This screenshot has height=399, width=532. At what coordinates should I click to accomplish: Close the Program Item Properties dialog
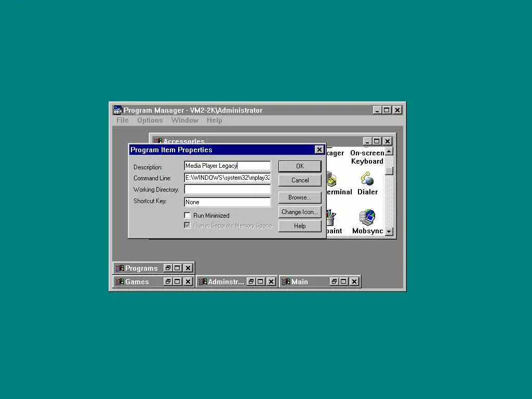pyautogui.click(x=320, y=150)
